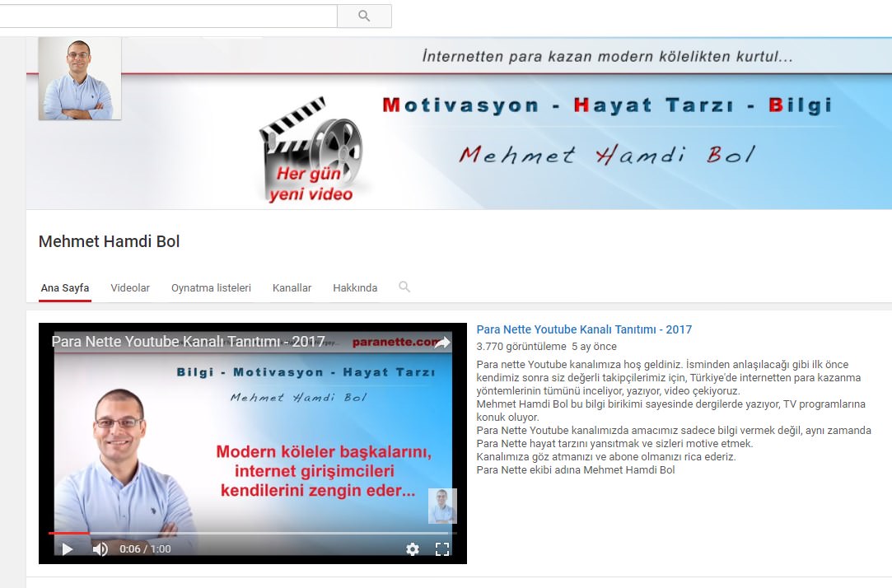Click the channel watermark in video corner

[x=442, y=506]
